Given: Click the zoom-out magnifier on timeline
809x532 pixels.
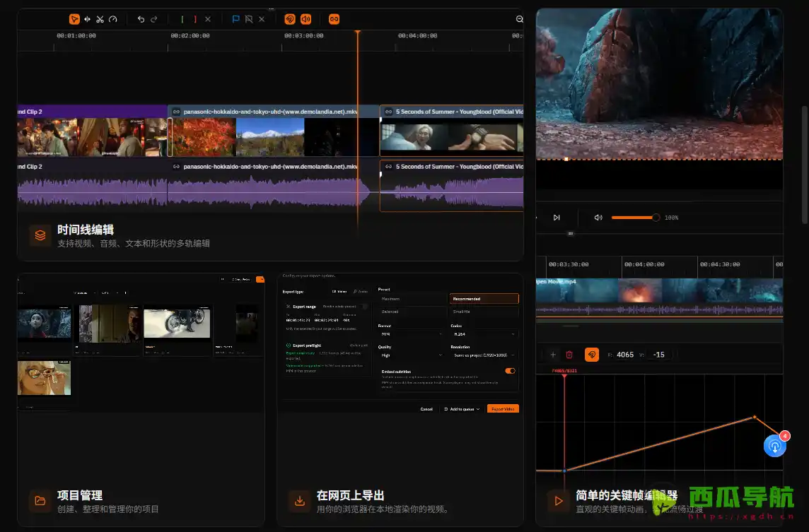Looking at the screenshot, I should [x=520, y=19].
